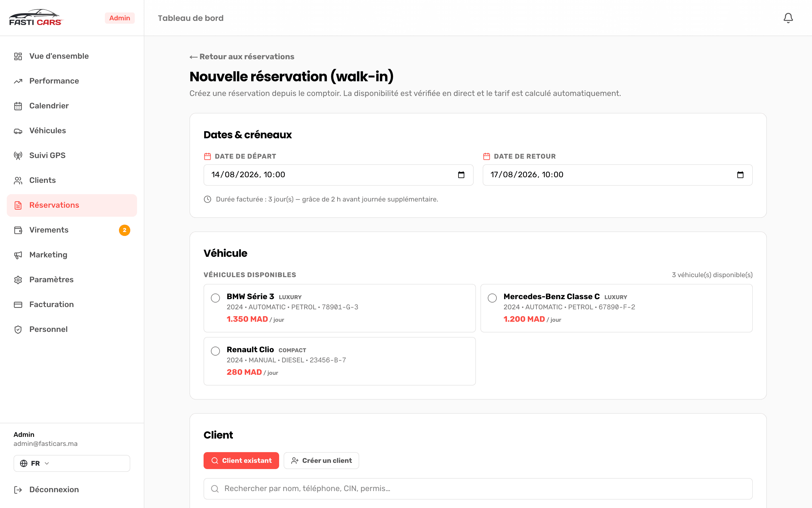Switch to Client existant tab
The height and width of the screenshot is (508, 812).
241,461
